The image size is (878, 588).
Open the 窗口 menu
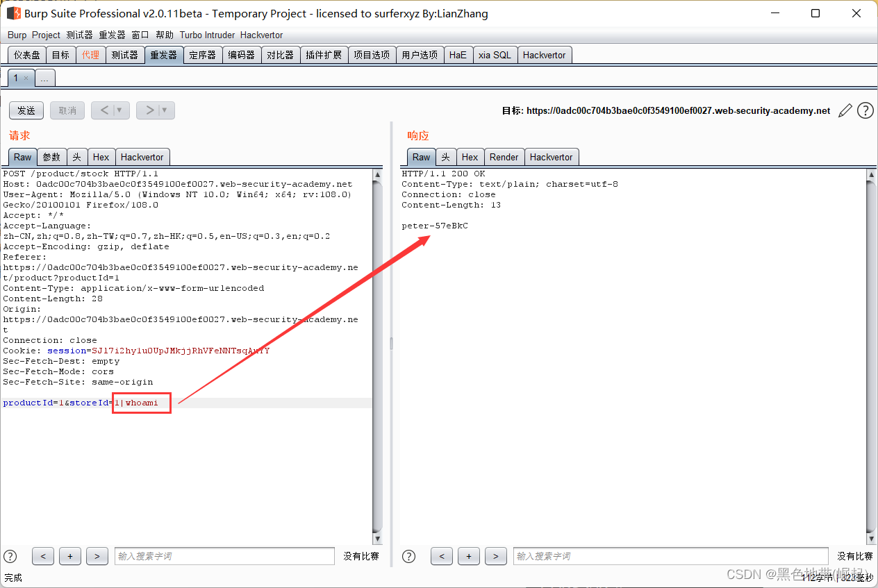pos(140,35)
